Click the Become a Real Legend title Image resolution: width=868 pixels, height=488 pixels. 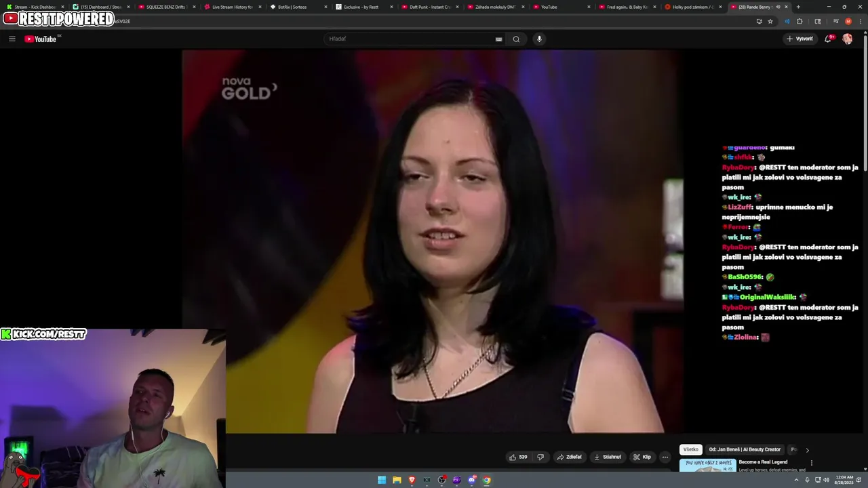(x=763, y=462)
